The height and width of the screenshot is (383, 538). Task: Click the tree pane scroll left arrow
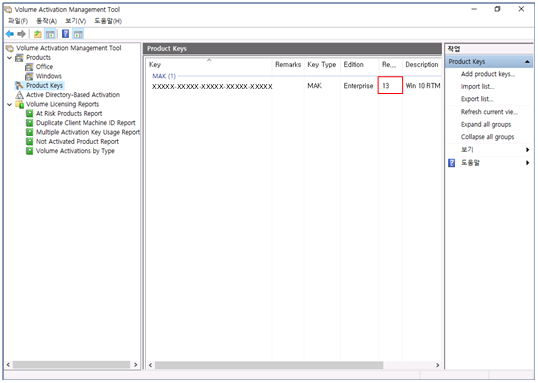(x=8, y=365)
